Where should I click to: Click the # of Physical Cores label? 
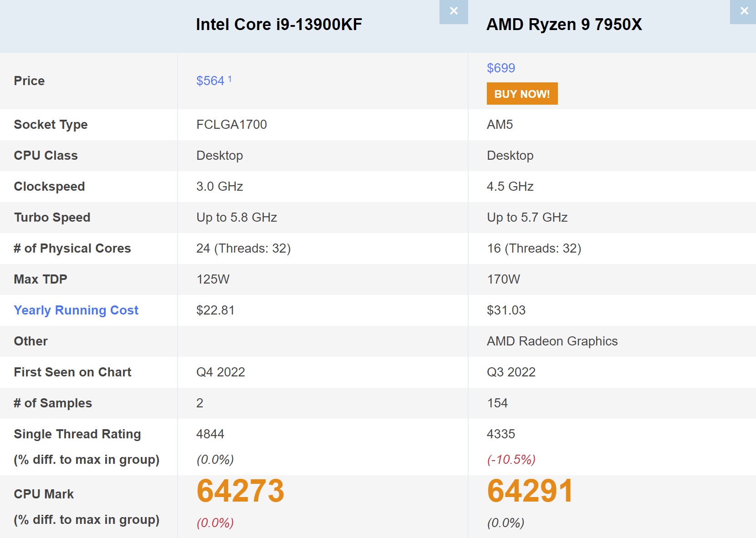[x=72, y=249]
